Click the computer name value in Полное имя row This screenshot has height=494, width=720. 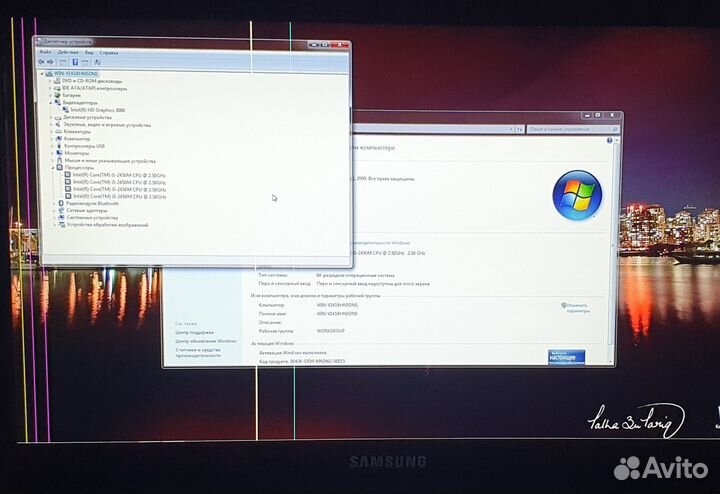[337, 314]
